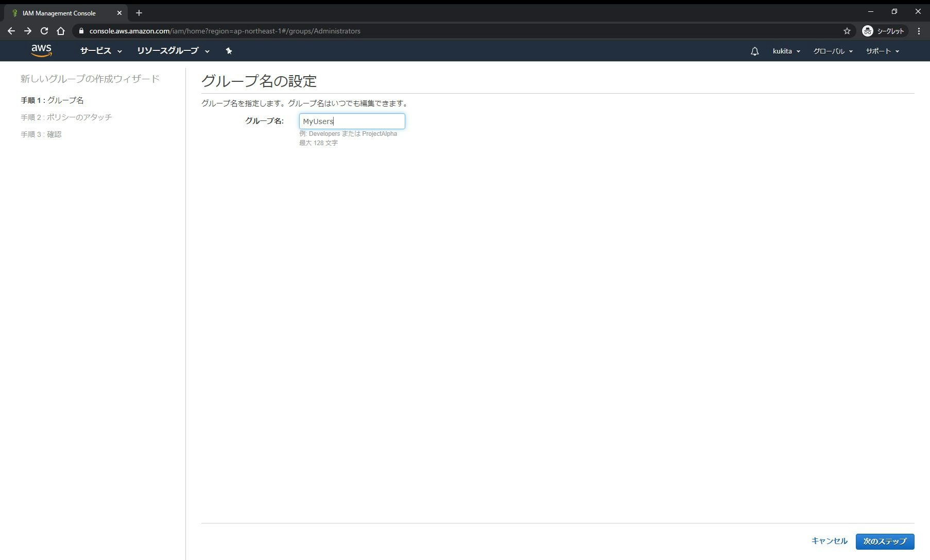930x560 pixels.
Task: Click the グループ名: field label
Action: 264,121
